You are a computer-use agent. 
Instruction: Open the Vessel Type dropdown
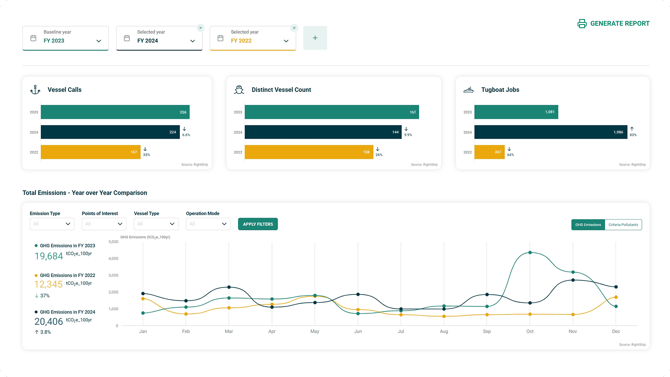click(156, 224)
